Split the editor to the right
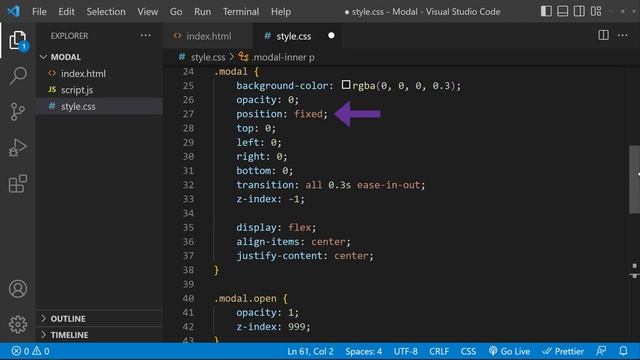This screenshot has width=640, height=360. 603,35
